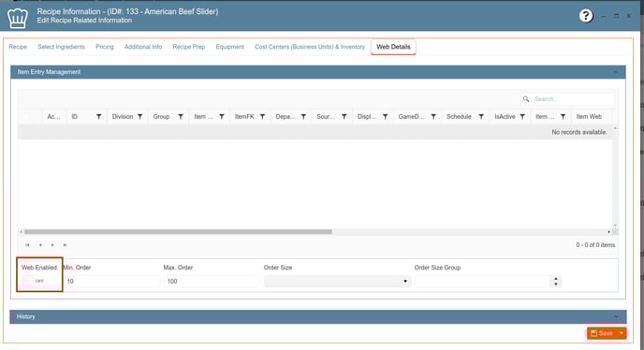Filter the GameD... column
This screenshot has height=350, width=644.
pyautogui.click(x=432, y=117)
